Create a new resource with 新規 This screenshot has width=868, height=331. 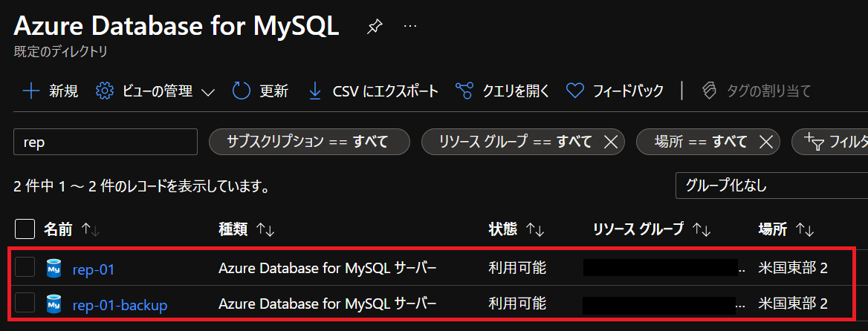tap(50, 91)
